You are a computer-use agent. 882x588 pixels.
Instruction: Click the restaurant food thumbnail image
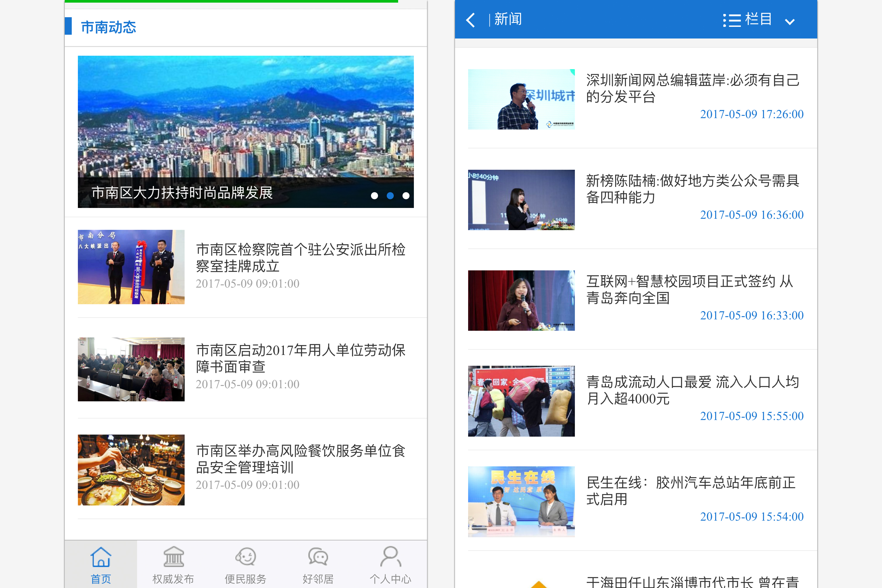click(x=131, y=470)
